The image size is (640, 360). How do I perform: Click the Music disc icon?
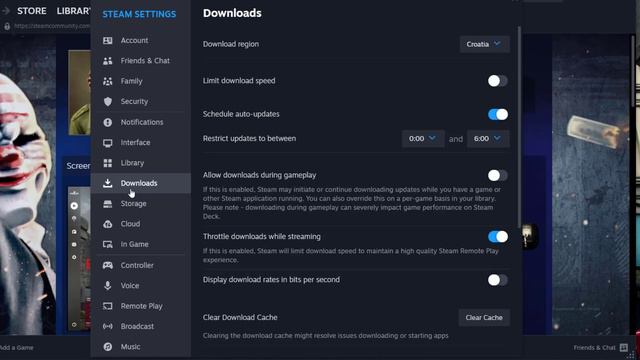[x=108, y=347]
